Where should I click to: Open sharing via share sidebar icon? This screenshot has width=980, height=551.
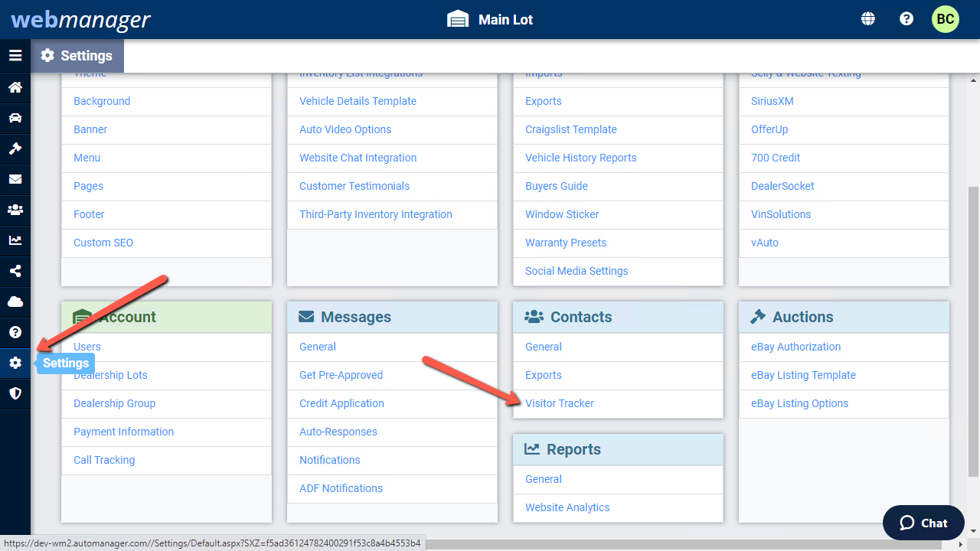[x=15, y=271]
